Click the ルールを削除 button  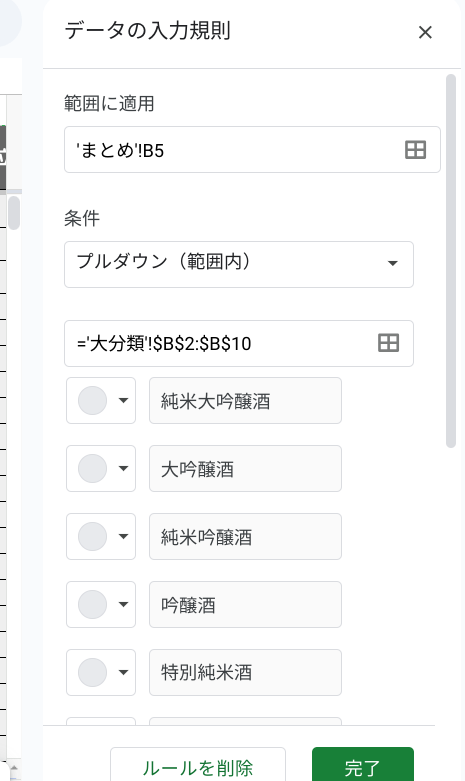click(198, 766)
